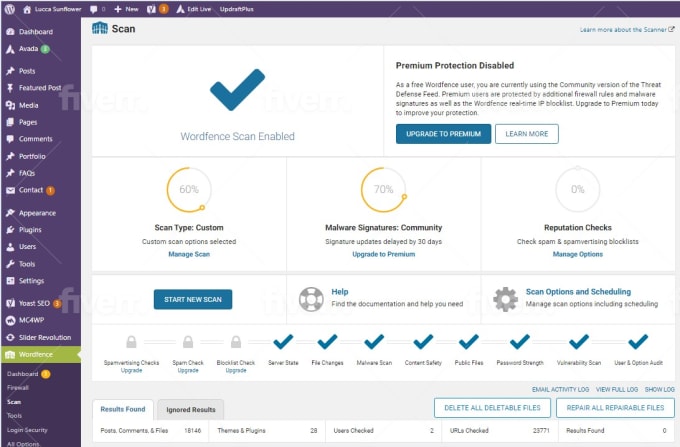Screen dimensions: 680x447
Task: Click the Manage Options link
Action: 578,254
